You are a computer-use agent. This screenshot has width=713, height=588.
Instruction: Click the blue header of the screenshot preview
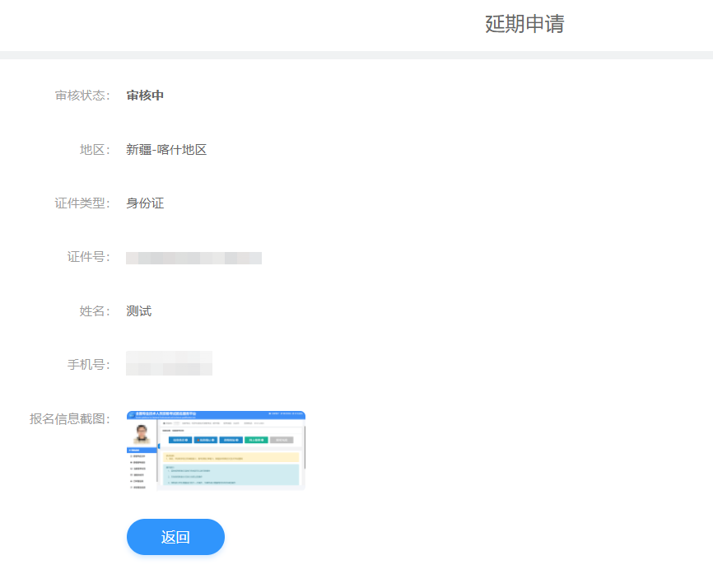click(216, 413)
